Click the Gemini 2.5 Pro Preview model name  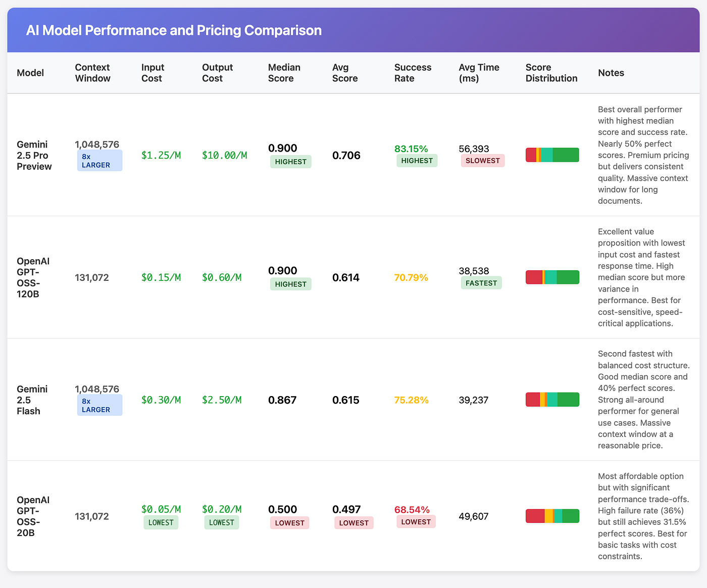34,155
